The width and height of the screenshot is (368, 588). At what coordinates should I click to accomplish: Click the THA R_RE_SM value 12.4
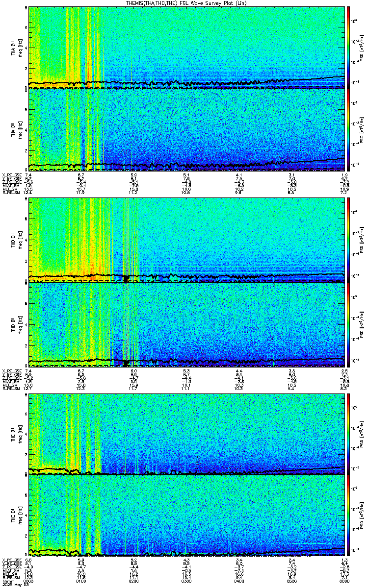coord(28,193)
